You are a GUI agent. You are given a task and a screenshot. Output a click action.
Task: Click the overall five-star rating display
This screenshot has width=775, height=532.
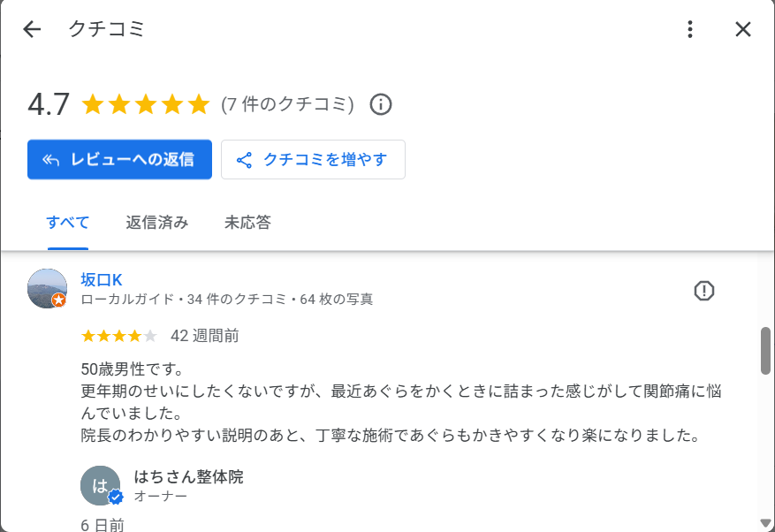(x=145, y=105)
